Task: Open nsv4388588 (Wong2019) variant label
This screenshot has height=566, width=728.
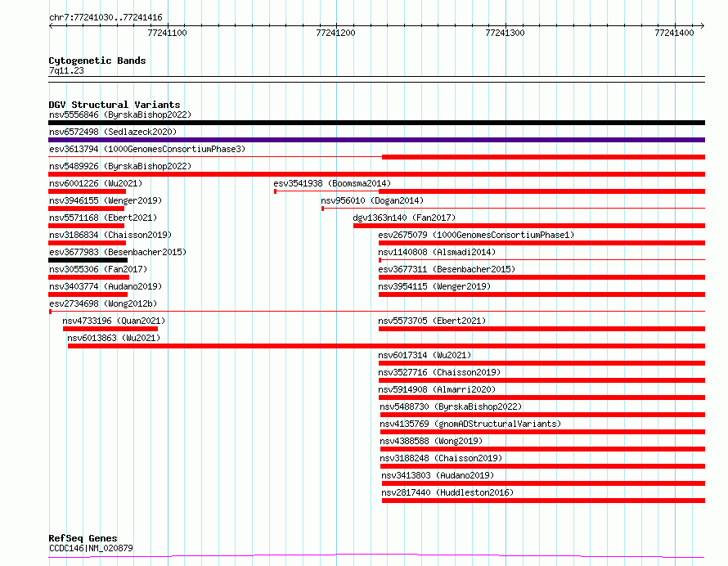Action: click(431, 441)
